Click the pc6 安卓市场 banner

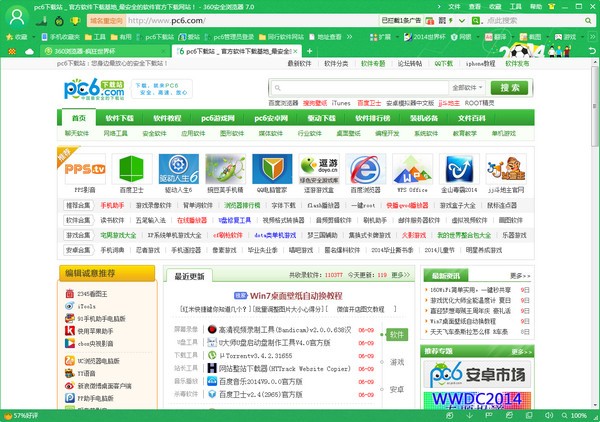[477, 374]
